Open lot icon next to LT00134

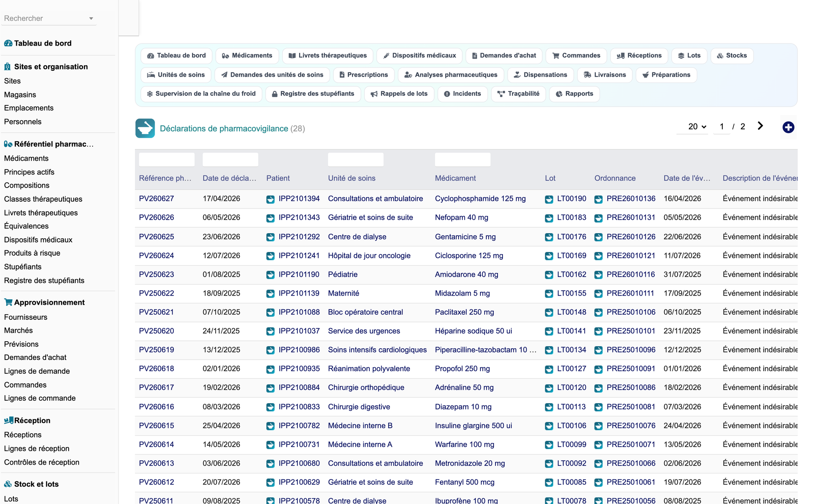(x=549, y=350)
